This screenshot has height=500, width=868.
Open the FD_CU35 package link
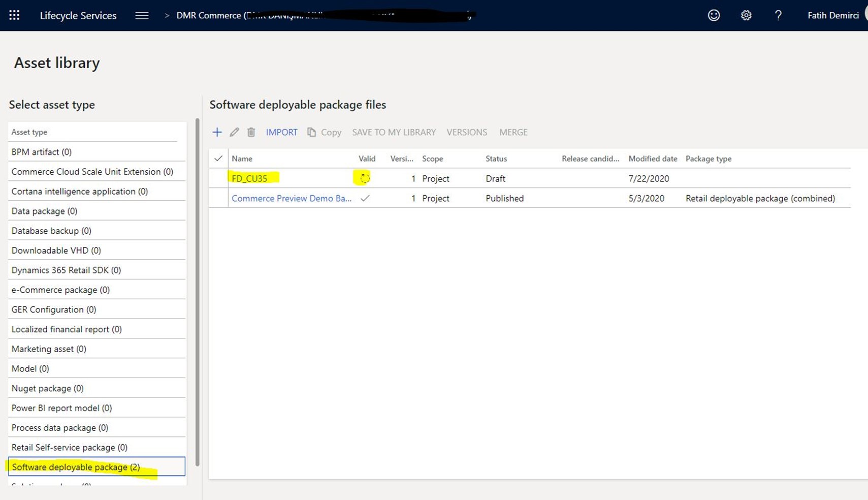pos(249,178)
